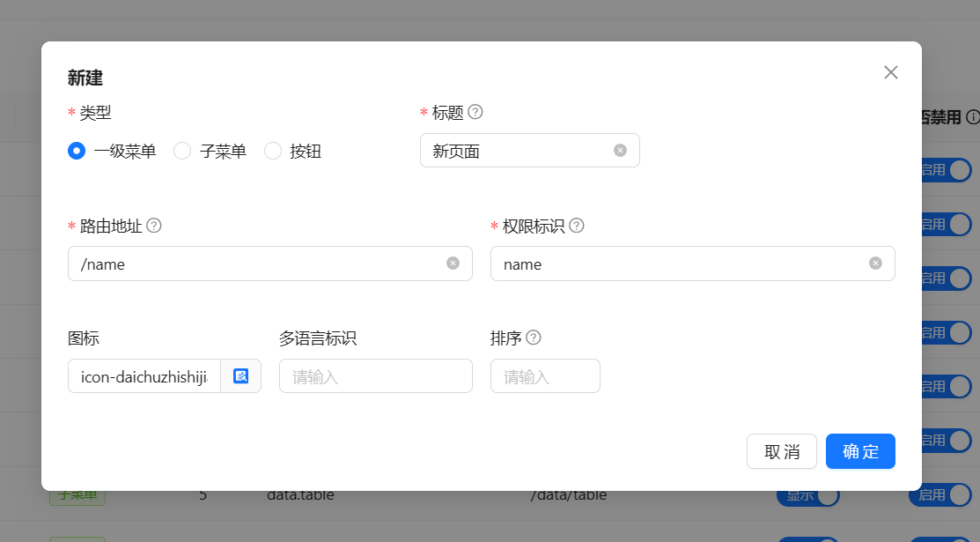
Task: Click the help icon next to 排序
Action: click(534, 338)
